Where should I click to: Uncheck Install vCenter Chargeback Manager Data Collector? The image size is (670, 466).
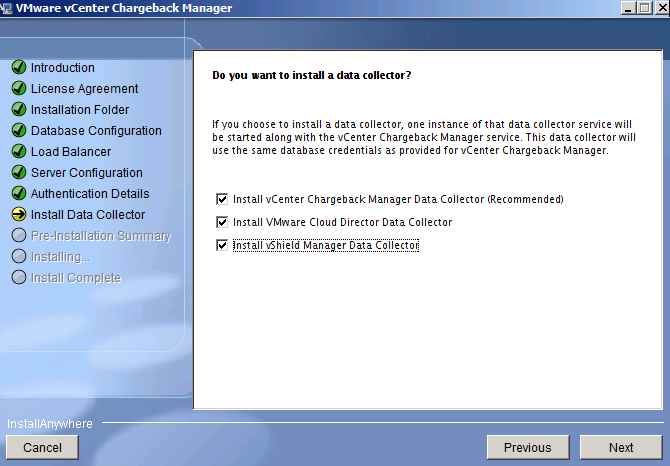(x=222, y=199)
